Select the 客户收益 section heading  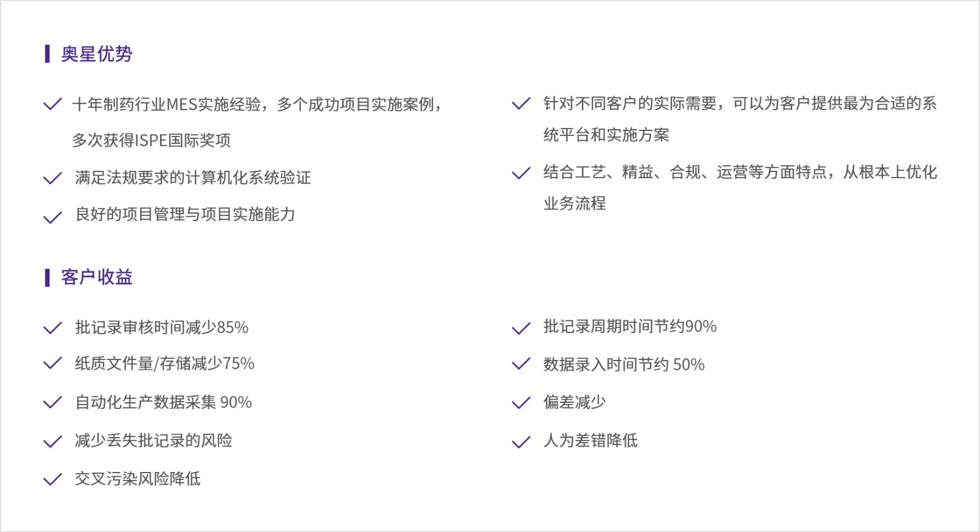point(97,277)
